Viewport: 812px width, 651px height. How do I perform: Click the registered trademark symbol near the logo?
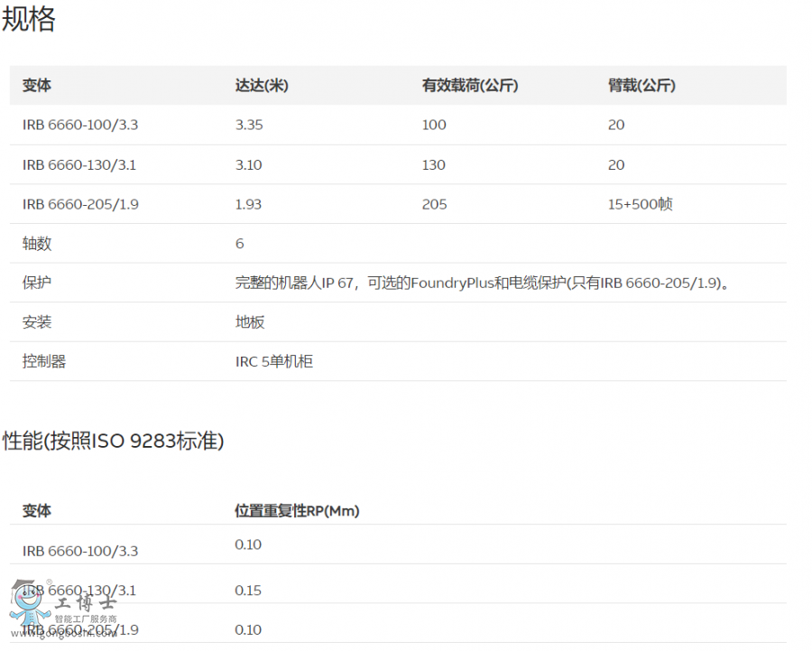(48, 581)
